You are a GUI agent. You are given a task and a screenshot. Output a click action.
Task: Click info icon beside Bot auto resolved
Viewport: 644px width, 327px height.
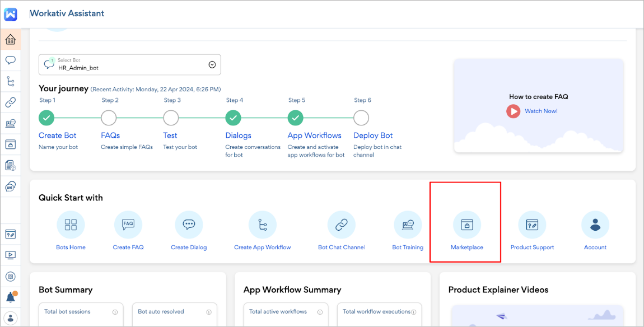point(209,312)
